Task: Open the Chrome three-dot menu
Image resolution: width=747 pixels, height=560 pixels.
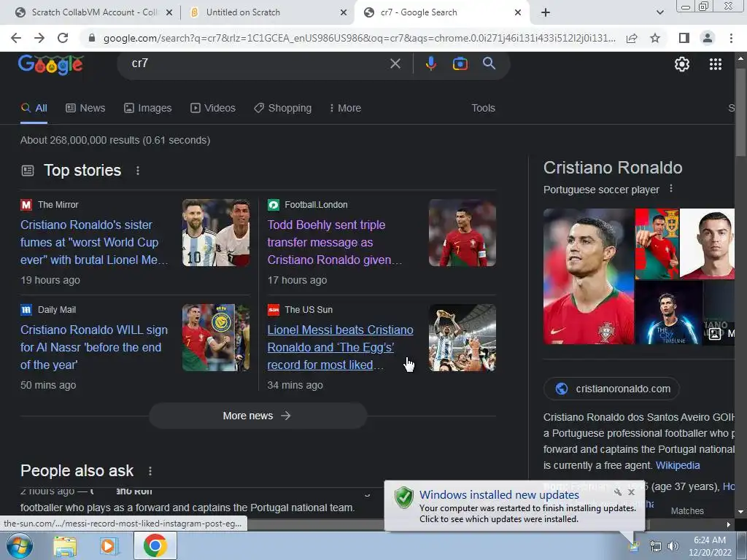Action: pyautogui.click(x=731, y=38)
